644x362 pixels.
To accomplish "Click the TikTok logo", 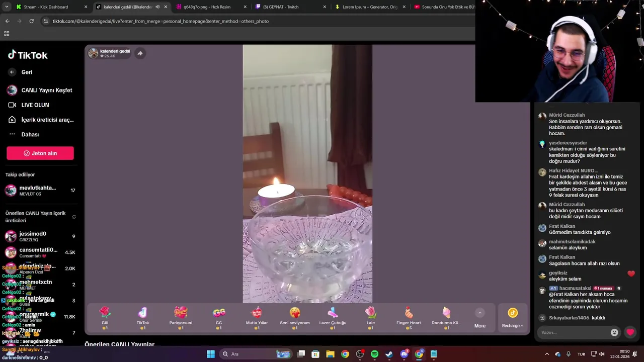I will tap(28, 55).
